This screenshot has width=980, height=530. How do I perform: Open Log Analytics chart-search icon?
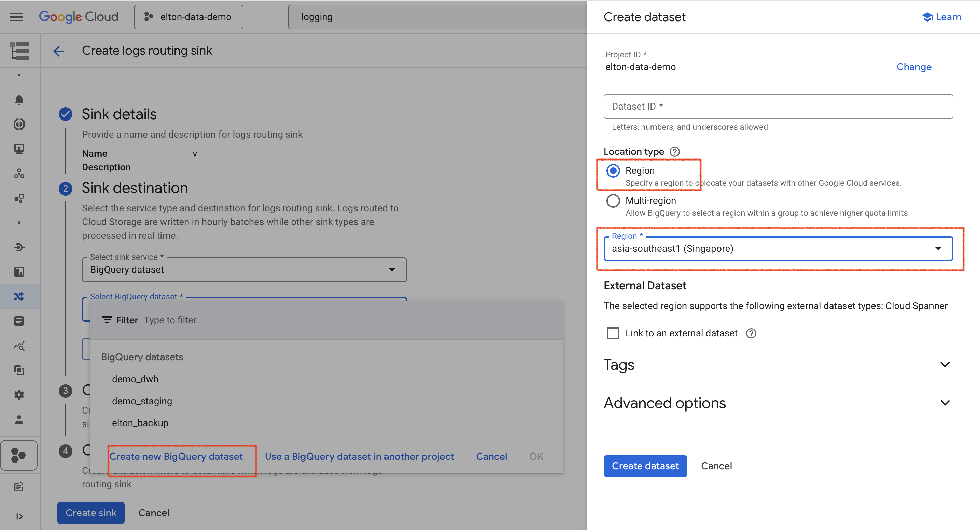19,346
